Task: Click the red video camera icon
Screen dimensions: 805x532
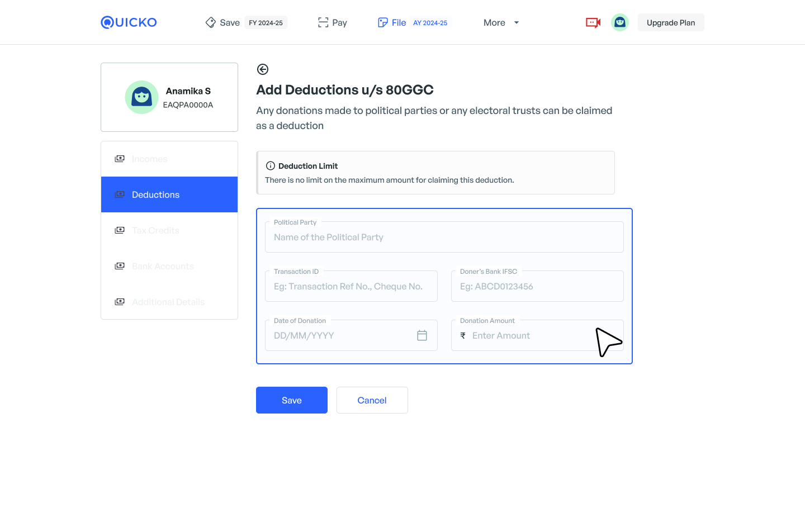Action: (593, 22)
